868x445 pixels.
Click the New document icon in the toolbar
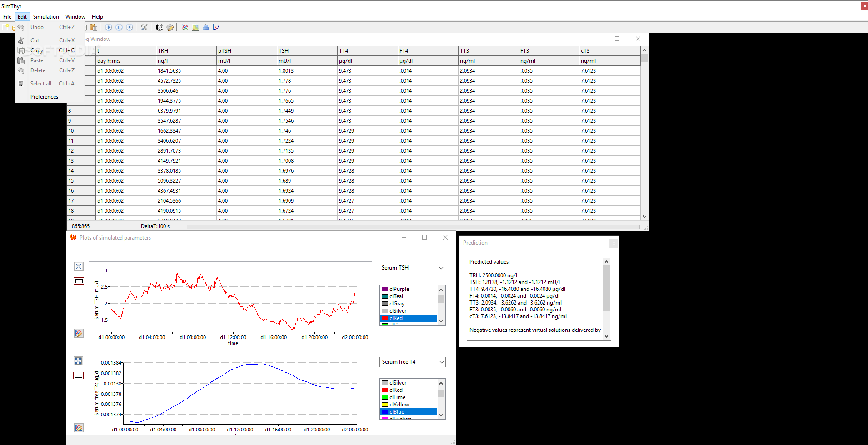click(x=5, y=27)
